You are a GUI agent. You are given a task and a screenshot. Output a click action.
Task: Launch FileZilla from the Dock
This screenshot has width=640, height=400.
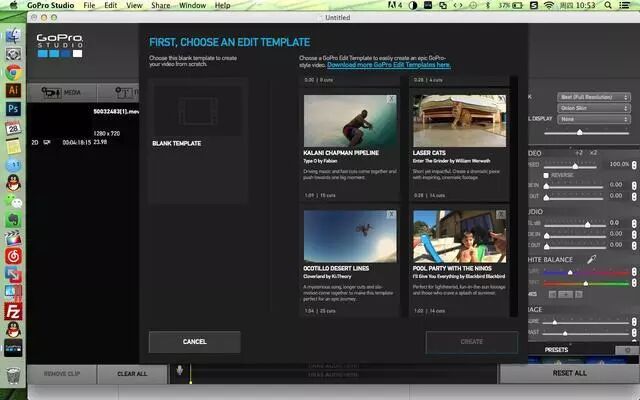(13, 311)
